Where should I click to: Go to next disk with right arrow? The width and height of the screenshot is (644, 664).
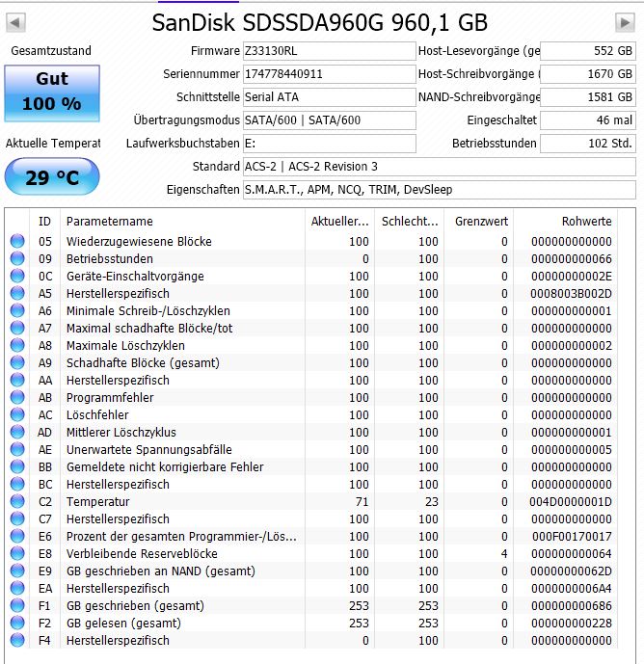pyautogui.click(x=625, y=22)
